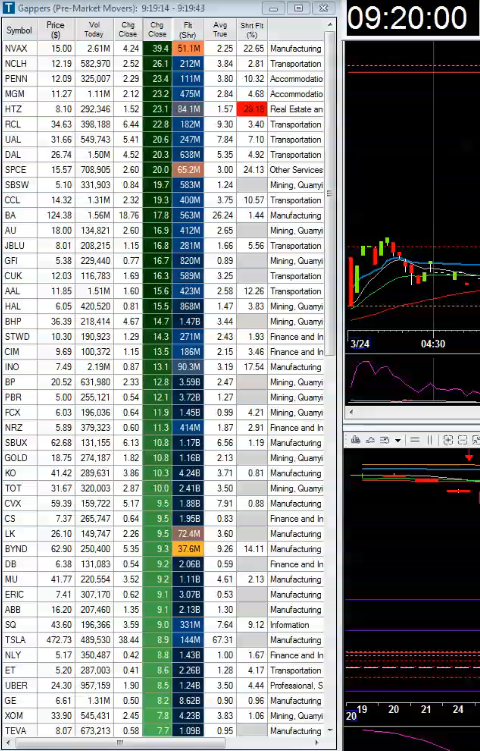The width and height of the screenshot is (480, 751).
Task: Add horizontal line tool in chart toolbar
Action: point(415,440)
